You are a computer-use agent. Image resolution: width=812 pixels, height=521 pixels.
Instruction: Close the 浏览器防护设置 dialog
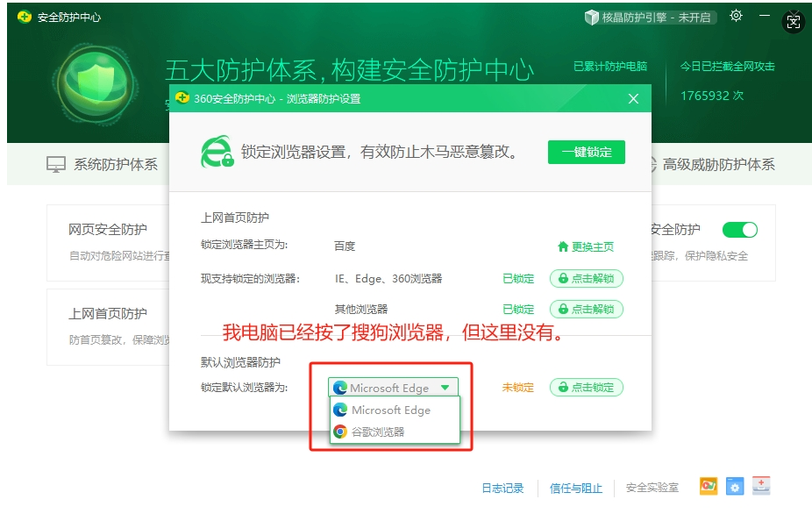click(633, 98)
